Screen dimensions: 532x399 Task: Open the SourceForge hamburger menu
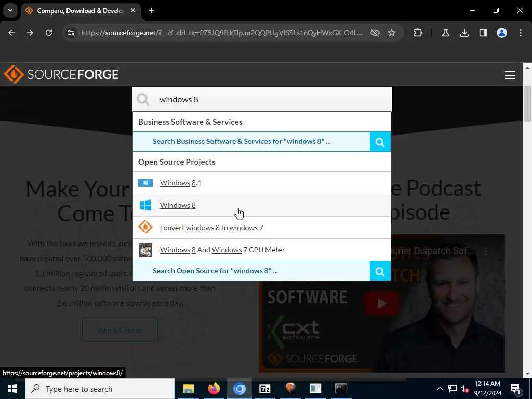pos(510,75)
